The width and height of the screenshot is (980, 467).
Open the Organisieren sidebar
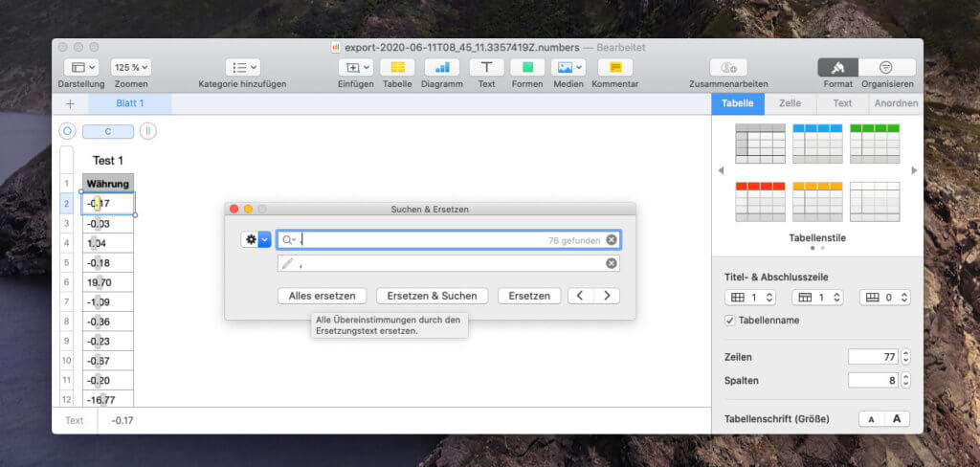886,68
